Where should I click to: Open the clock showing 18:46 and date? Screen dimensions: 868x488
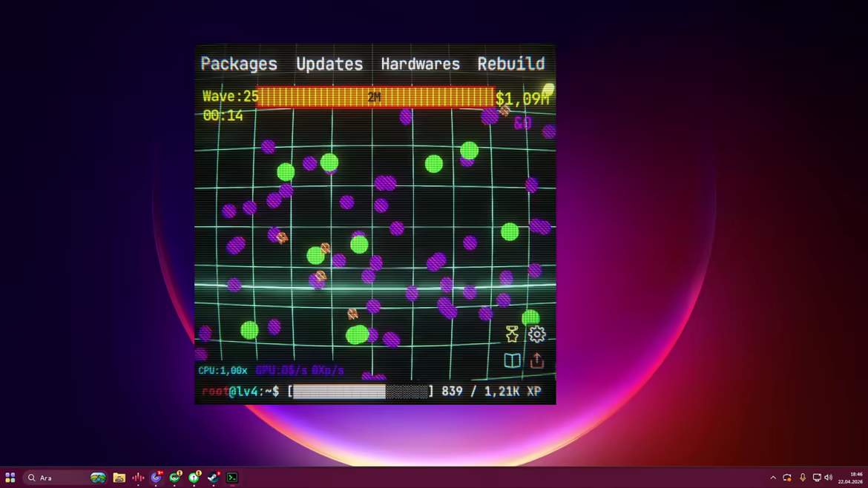pyautogui.click(x=851, y=478)
